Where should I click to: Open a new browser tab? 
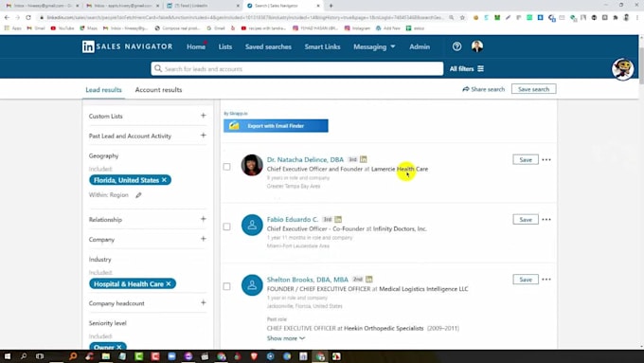(331, 6)
